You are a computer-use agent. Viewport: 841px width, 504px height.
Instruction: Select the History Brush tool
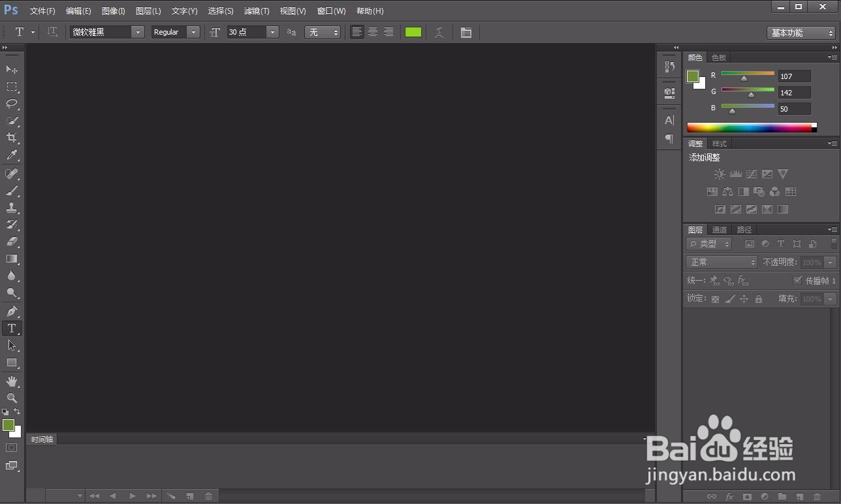(x=12, y=225)
